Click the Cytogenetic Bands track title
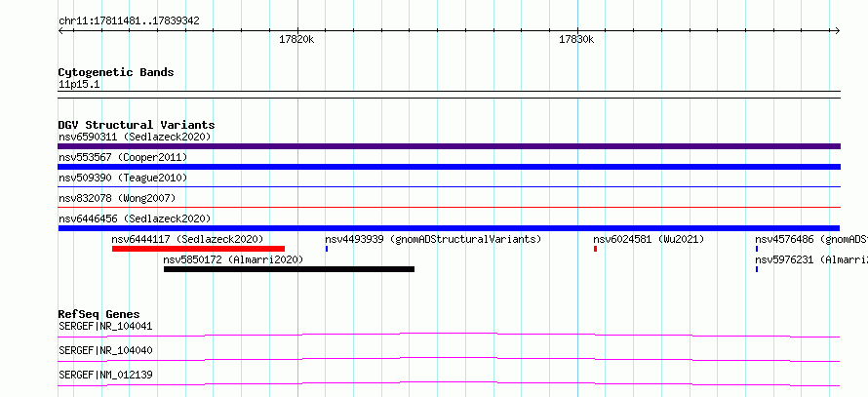Screen dimensions: 868x397 tap(116, 72)
